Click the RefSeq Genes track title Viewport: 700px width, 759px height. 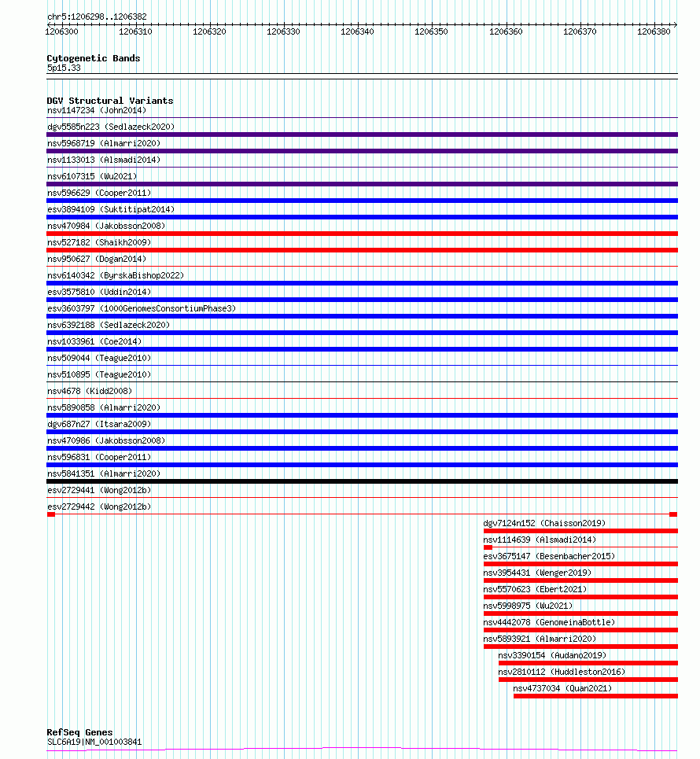[80, 732]
